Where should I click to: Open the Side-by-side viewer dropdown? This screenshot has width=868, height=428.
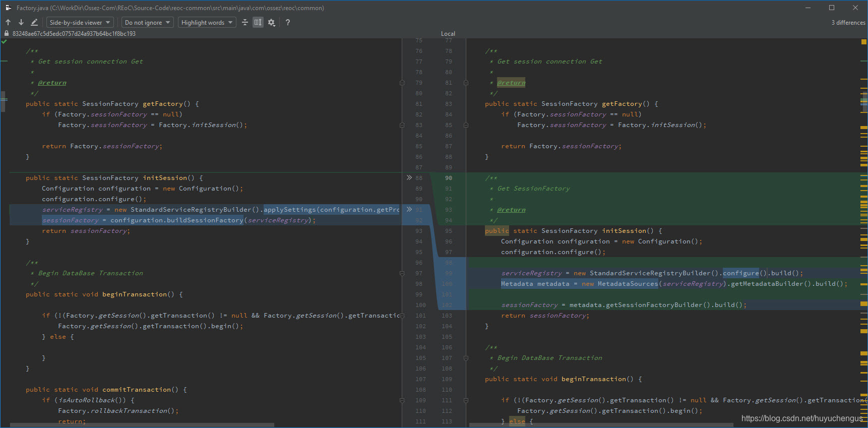80,22
